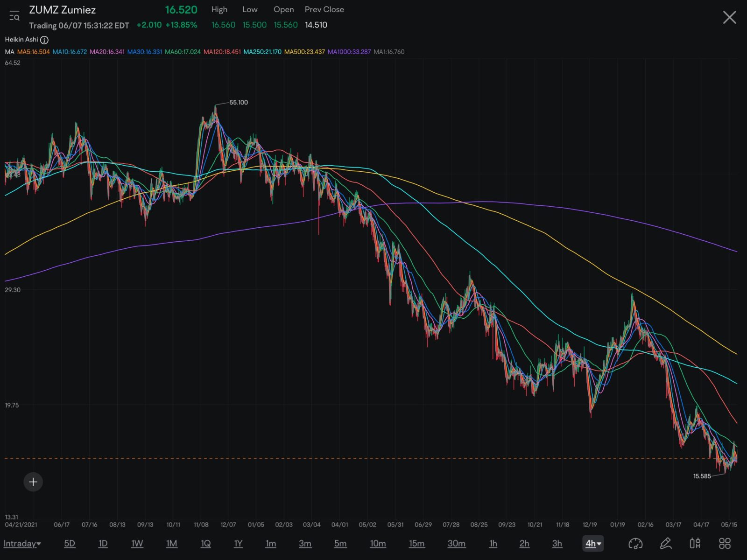The height and width of the screenshot is (560, 747).
Task: Switch to the 1M timeframe
Action: (171, 544)
